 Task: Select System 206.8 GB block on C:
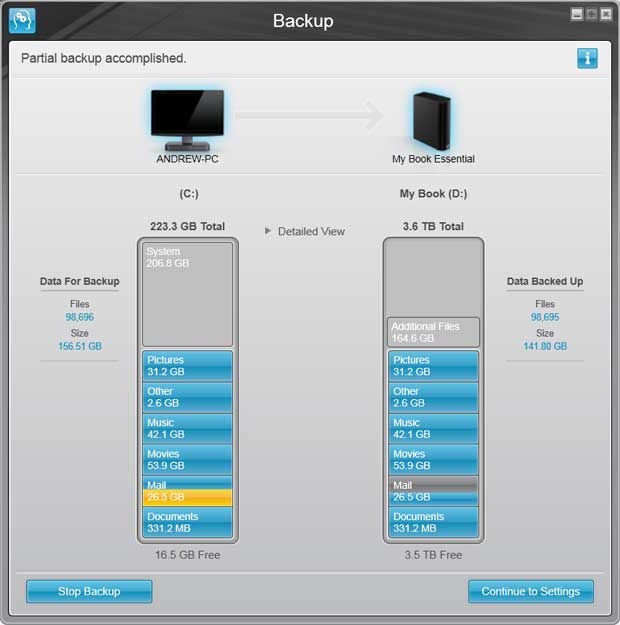coord(187,295)
